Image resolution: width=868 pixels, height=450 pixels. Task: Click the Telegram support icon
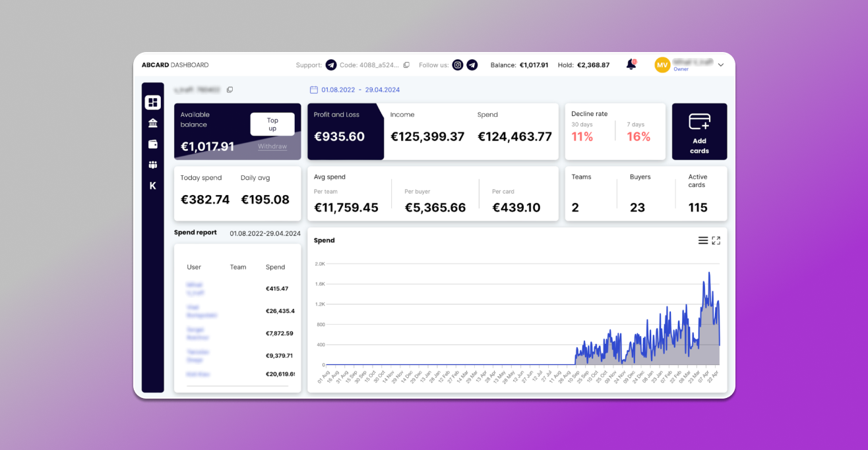tap(330, 65)
